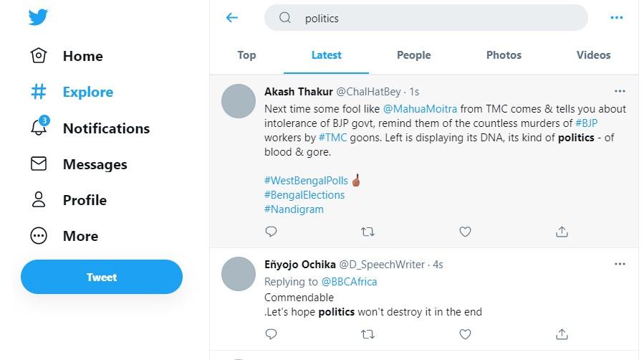Open Notifications with the bell icon
This screenshot has width=644, height=360.
coord(39,126)
